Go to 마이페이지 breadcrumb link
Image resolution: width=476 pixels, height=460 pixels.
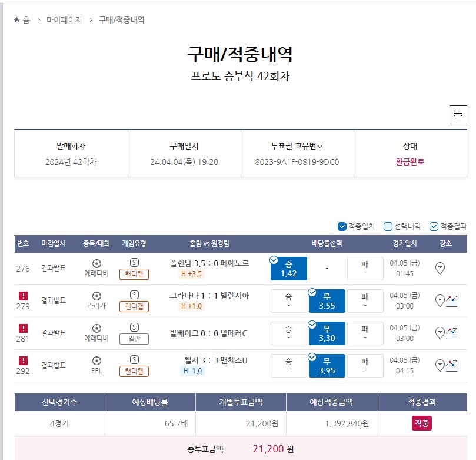click(x=64, y=20)
